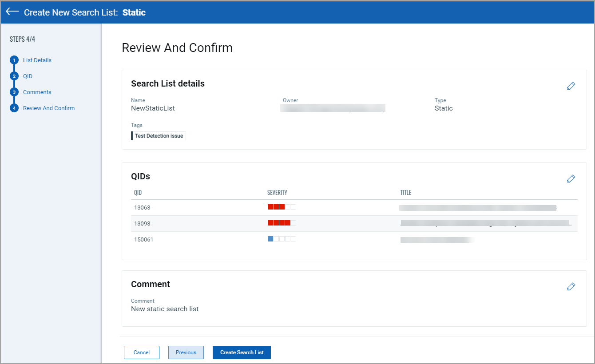This screenshot has height=364, width=595.
Task: Cancel the search list creation
Action: coord(142,352)
